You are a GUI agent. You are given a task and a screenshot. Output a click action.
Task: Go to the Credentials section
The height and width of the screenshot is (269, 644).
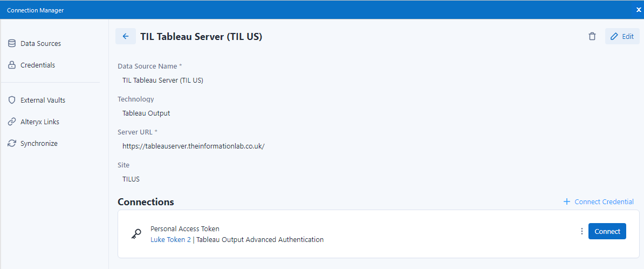point(38,65)
